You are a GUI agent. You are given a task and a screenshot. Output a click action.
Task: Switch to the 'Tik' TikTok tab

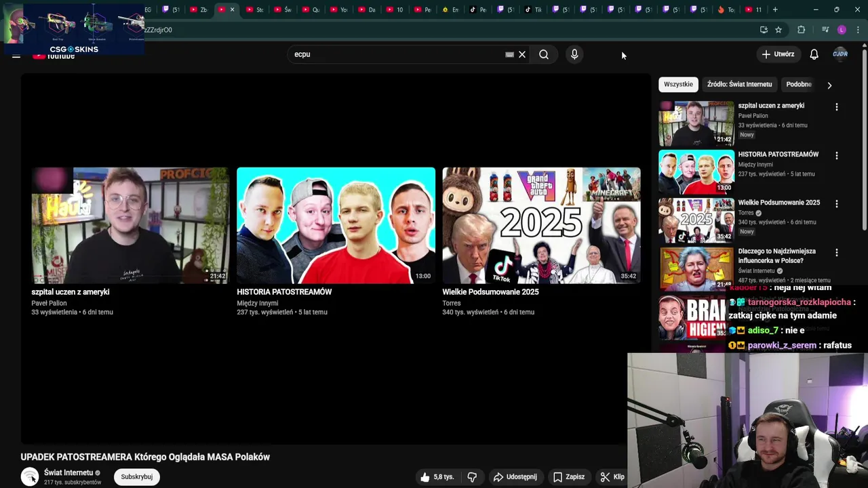(534, 9)
